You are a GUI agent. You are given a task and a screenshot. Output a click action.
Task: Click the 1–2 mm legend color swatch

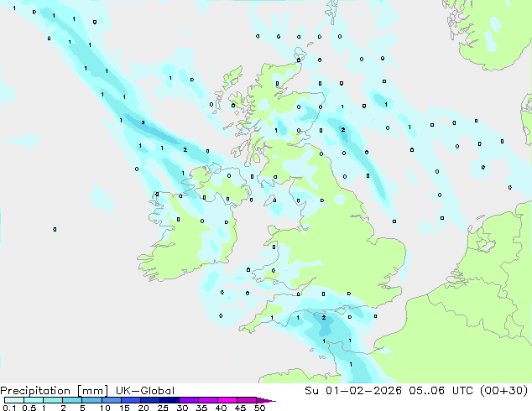(53, 400)
